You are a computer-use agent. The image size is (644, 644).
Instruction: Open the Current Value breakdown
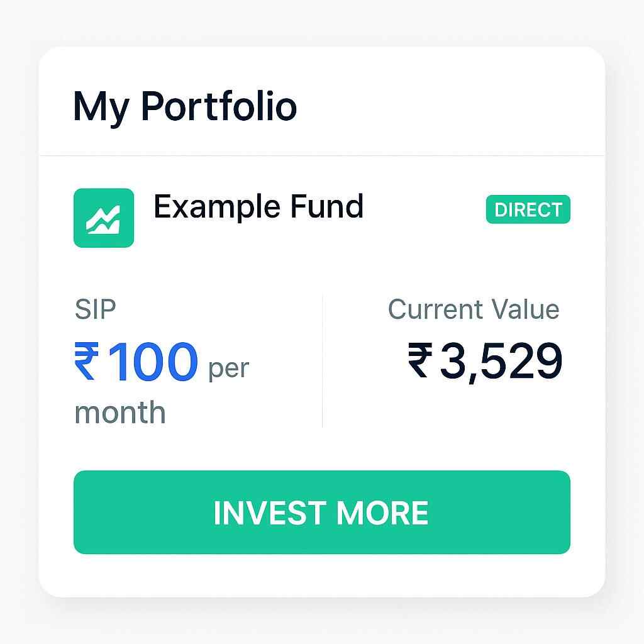pos(474,309)
